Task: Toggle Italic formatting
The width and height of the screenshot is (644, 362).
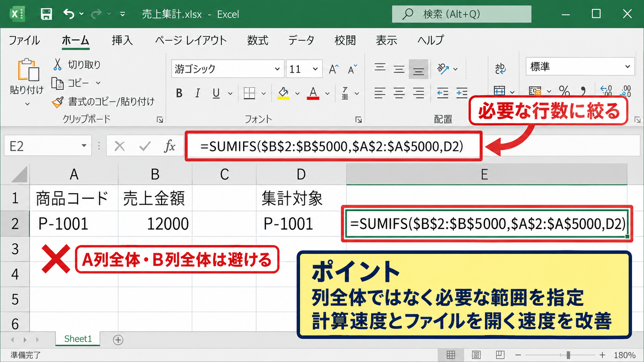Action: [197, 93]
